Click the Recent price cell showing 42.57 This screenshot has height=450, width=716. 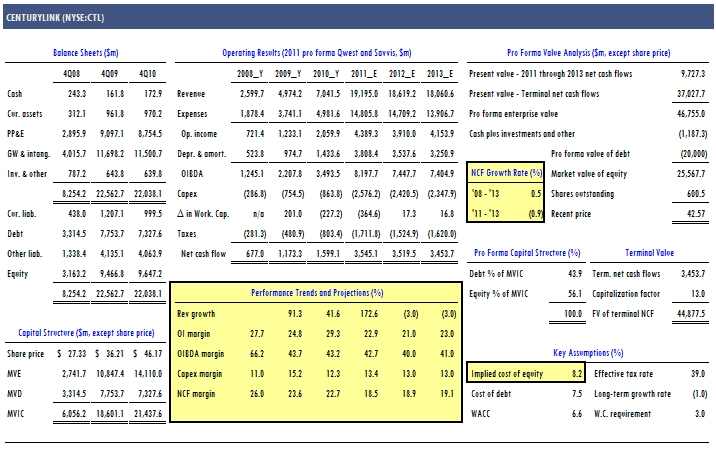point(688,213)
